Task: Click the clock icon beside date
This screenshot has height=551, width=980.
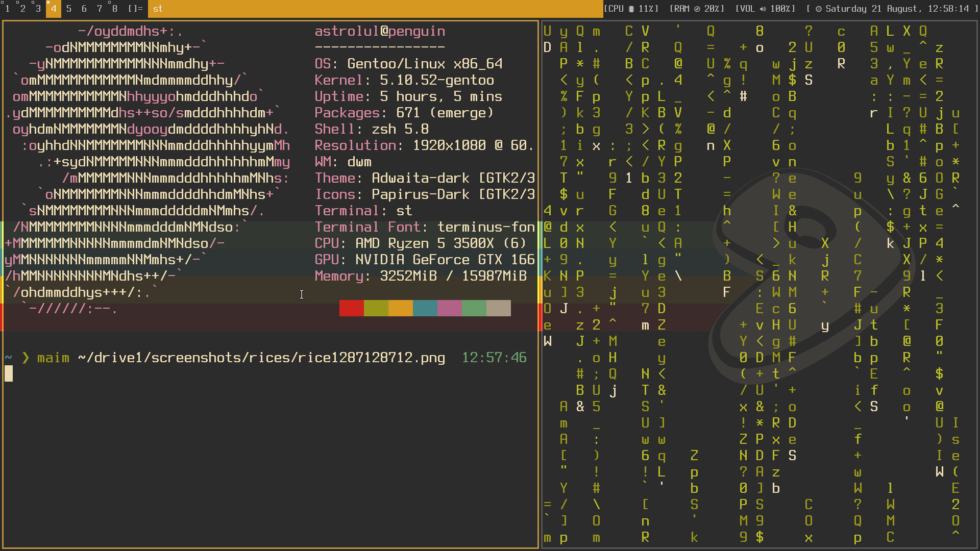Action: [819, 9]
